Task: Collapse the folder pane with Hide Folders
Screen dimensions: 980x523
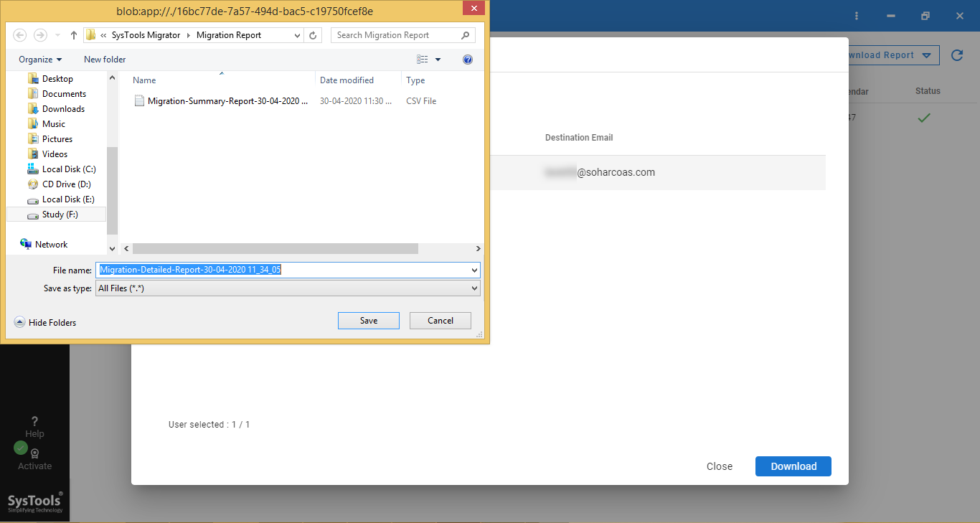Action: pyautogui.click(x=45, y=323)
